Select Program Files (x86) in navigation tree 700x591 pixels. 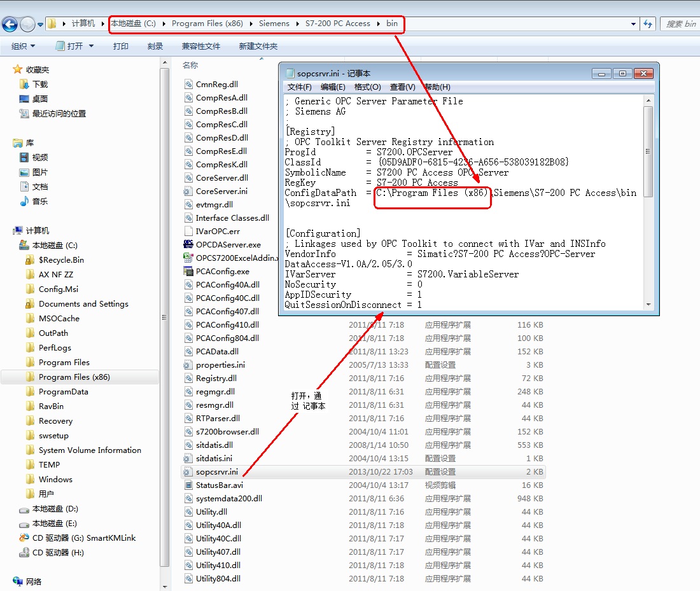[68, 377]
